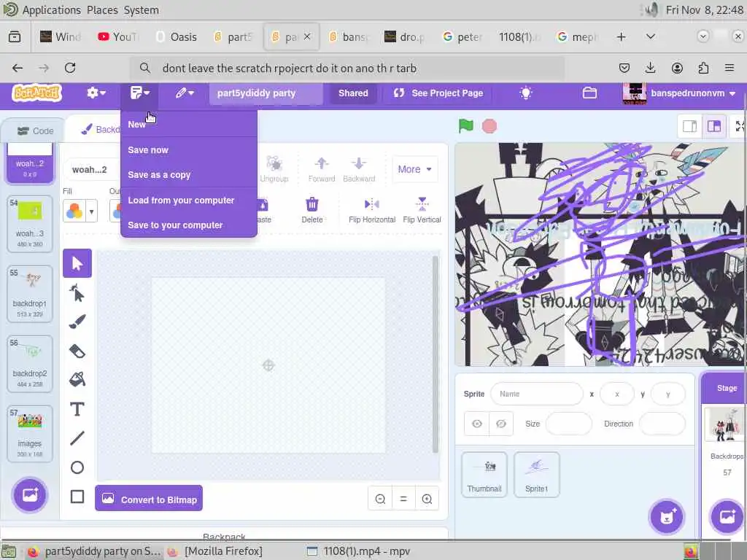Select the Reshape tool
747x560 pixels.
point(77,293)
